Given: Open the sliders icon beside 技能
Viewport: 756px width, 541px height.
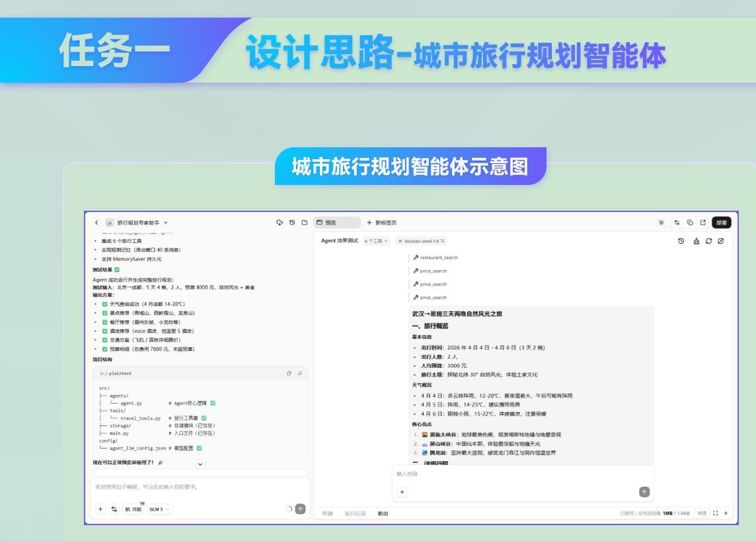Looking at the screenshot, I should (114, 509).
